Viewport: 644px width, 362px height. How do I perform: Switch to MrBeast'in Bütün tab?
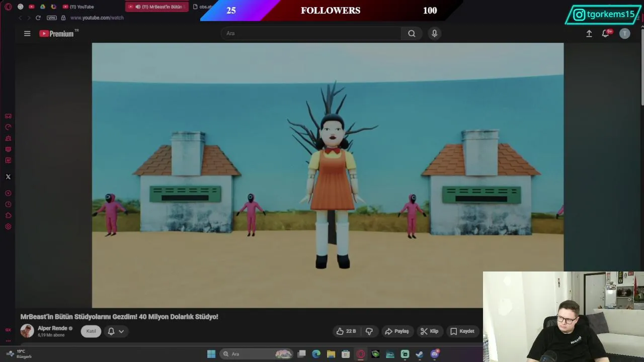coord(156,7)
